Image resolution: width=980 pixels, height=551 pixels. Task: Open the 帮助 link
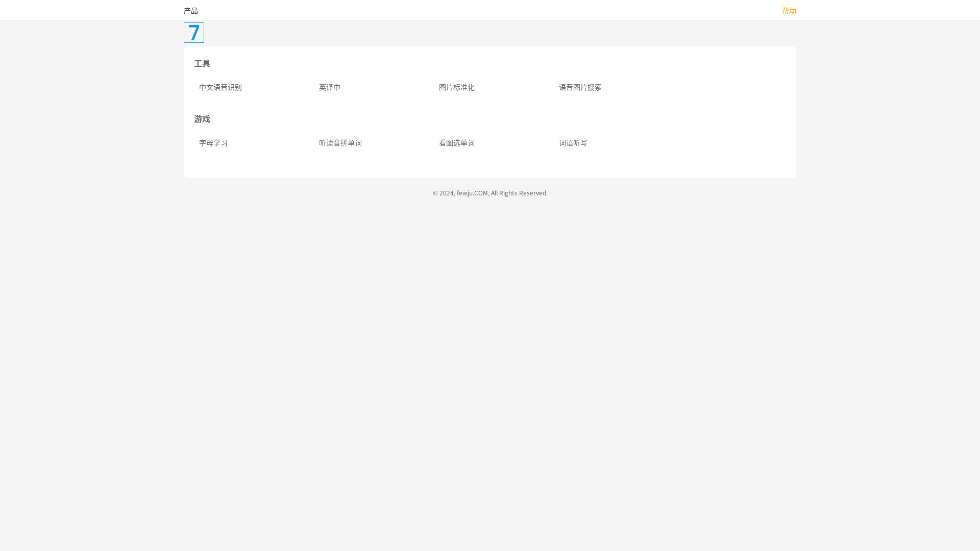(789, 11)
